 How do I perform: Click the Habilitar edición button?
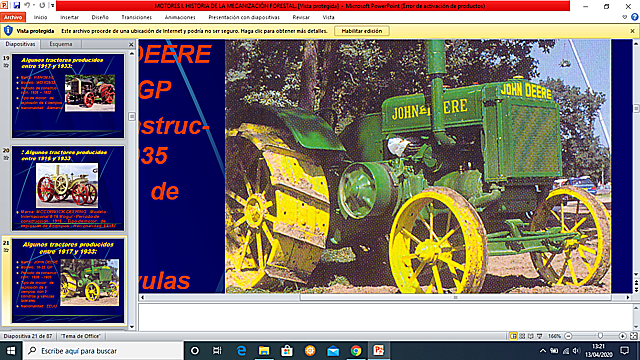click(362, 31)
